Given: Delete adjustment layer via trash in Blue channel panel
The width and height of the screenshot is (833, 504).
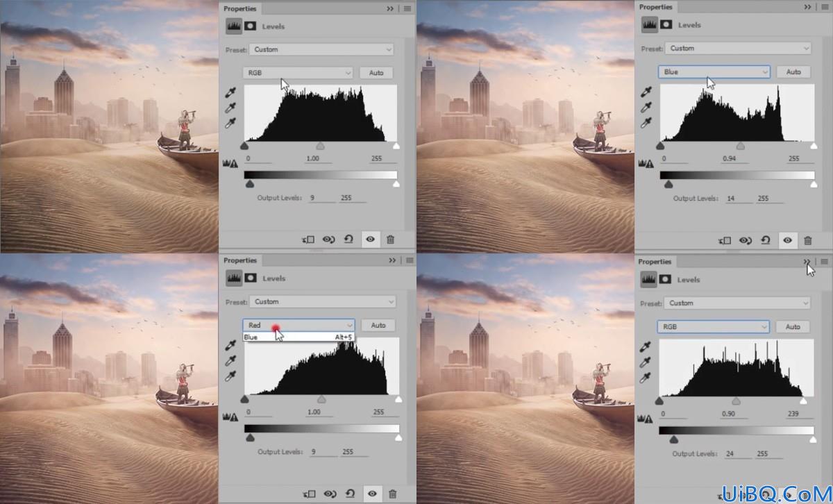Looking at the screenshot, I should 808,240.
